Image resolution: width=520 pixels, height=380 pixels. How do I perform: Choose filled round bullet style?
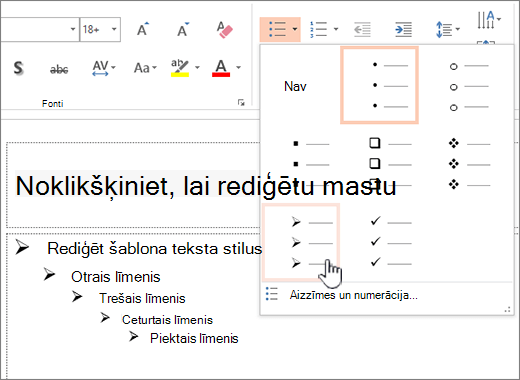[379, 85]
